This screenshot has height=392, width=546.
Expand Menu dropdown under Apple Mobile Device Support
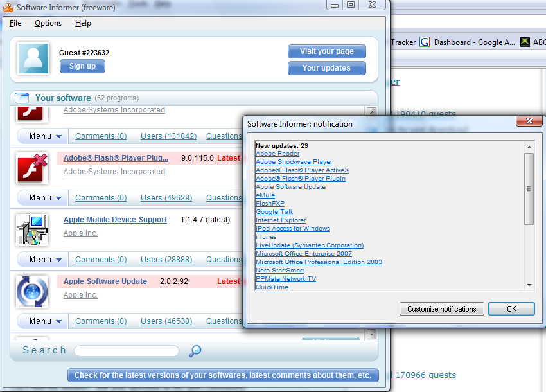point(42,260)
